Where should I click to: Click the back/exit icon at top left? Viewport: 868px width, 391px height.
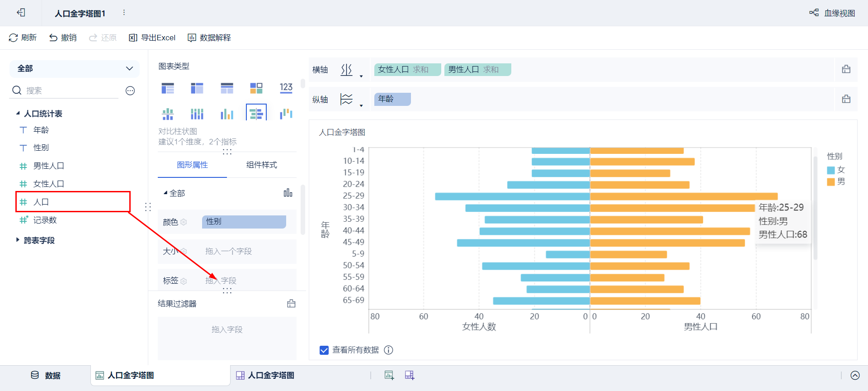(21, 13)
